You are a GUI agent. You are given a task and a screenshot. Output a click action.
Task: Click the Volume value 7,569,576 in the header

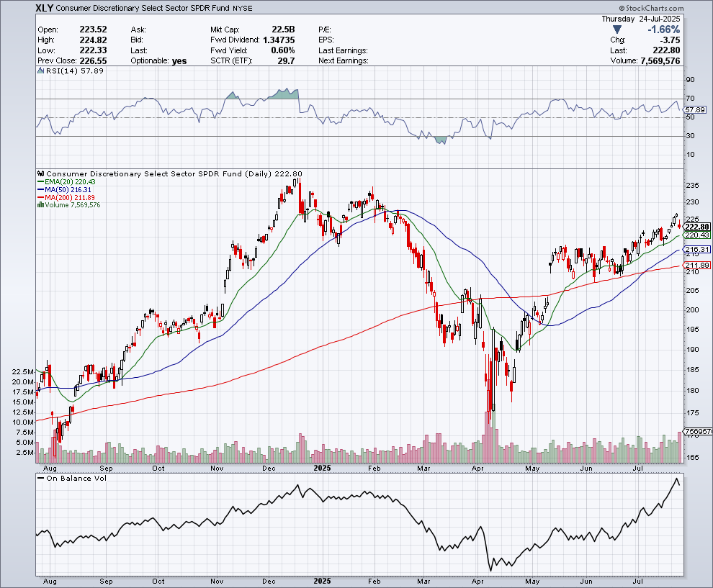pos(660,61)
